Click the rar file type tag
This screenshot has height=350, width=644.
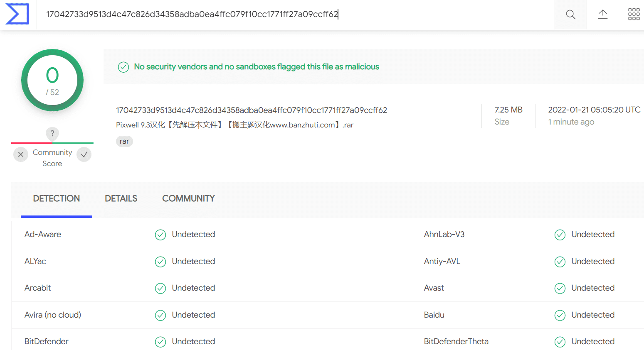click(124, 141)
